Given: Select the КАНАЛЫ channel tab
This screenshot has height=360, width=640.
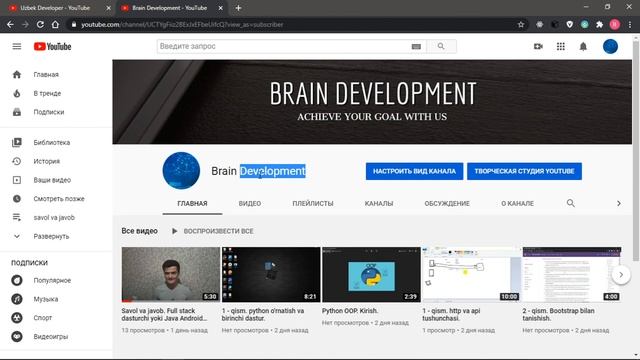Looking at the screenshot, I should pyautogui.click(x=379, y=203).
